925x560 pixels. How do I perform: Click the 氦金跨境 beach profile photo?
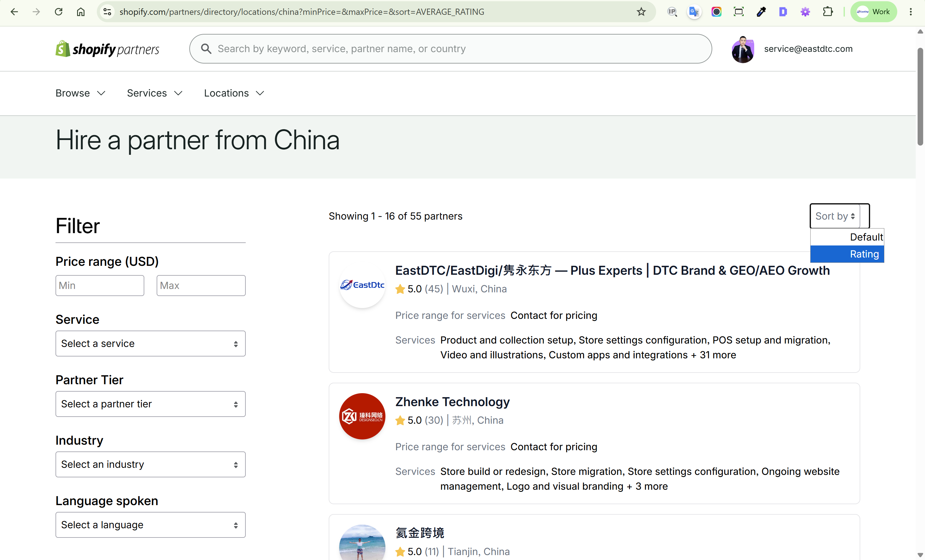[362, 542]
